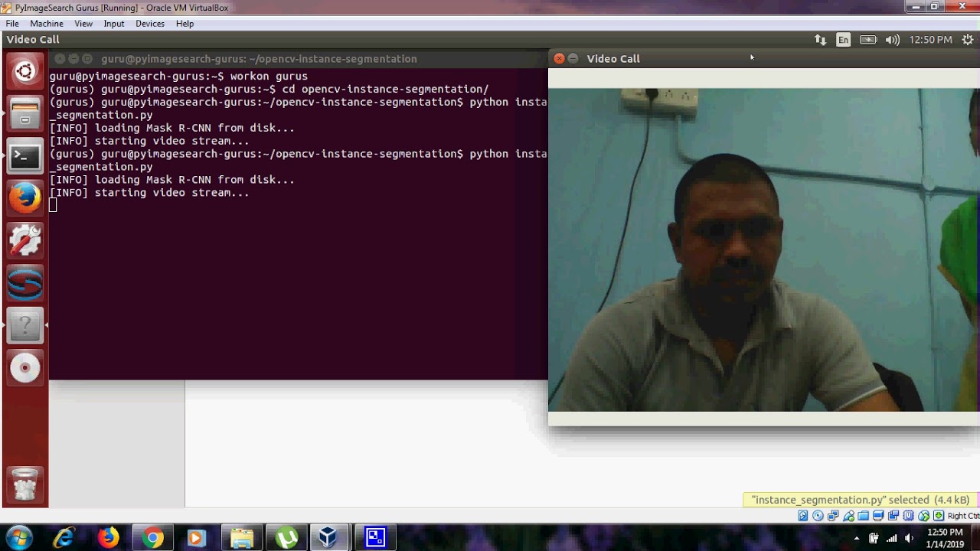Click the Windows tray speaker volume icon
The height and width of the screenshot is (551, 980).
910,538
